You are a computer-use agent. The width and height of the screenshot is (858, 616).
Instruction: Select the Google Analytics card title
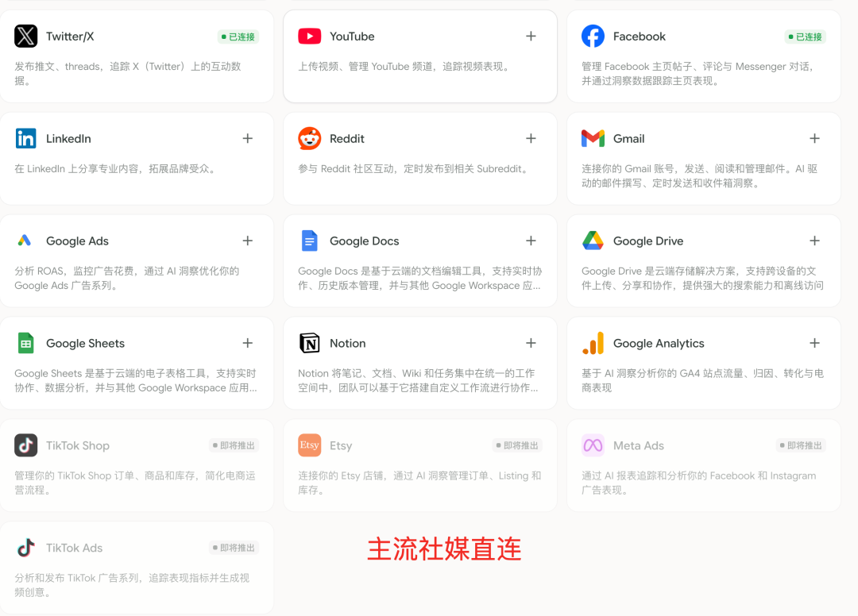pyautogui.click(x=659, y=343)
